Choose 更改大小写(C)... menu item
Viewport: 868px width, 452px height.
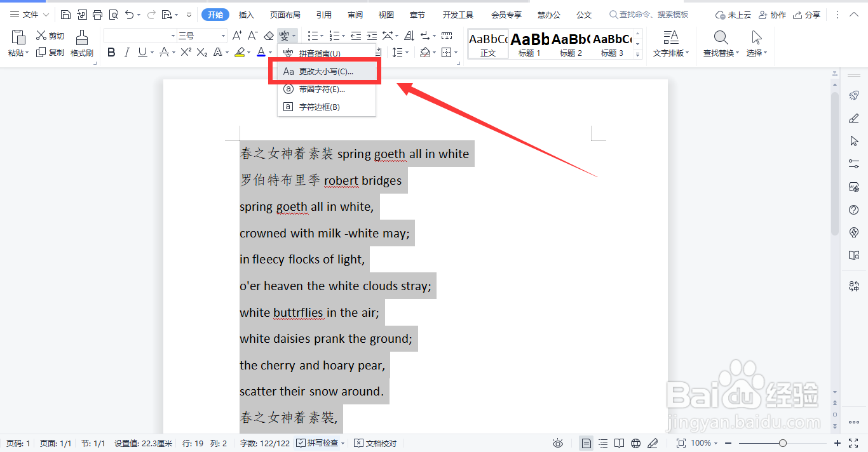coord(327,72)
